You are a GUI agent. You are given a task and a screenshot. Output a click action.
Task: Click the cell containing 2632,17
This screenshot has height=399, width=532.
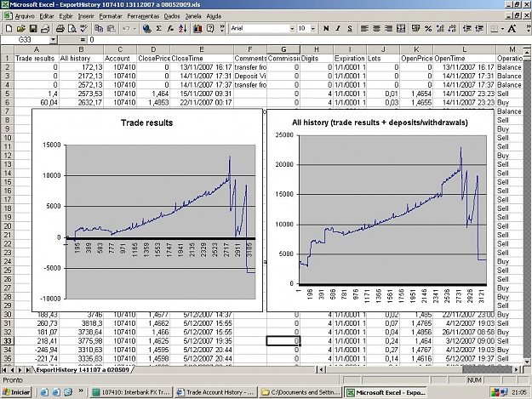click(x=81, y=102)
